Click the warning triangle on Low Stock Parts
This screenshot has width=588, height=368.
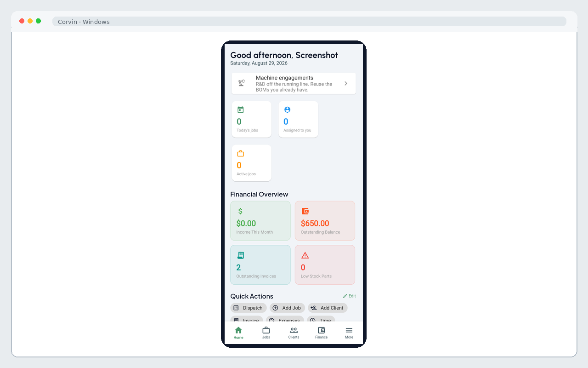(x=305, y=255)
